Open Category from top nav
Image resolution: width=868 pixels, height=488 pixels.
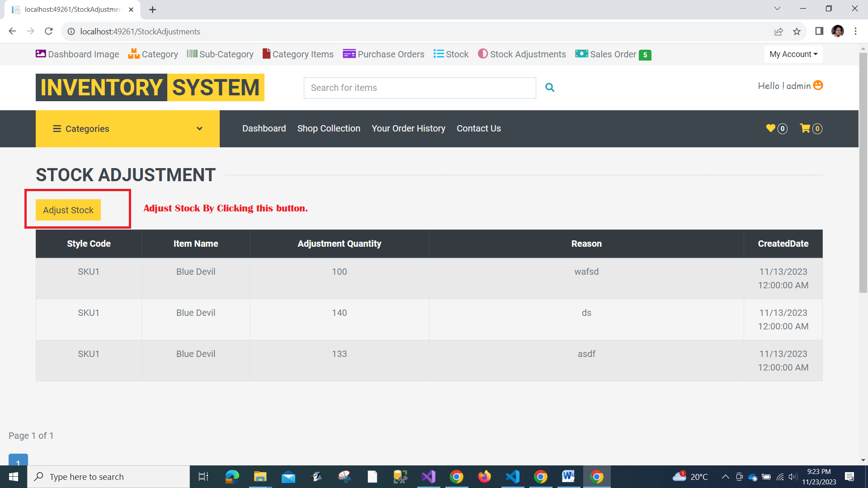tap(153, 54)
